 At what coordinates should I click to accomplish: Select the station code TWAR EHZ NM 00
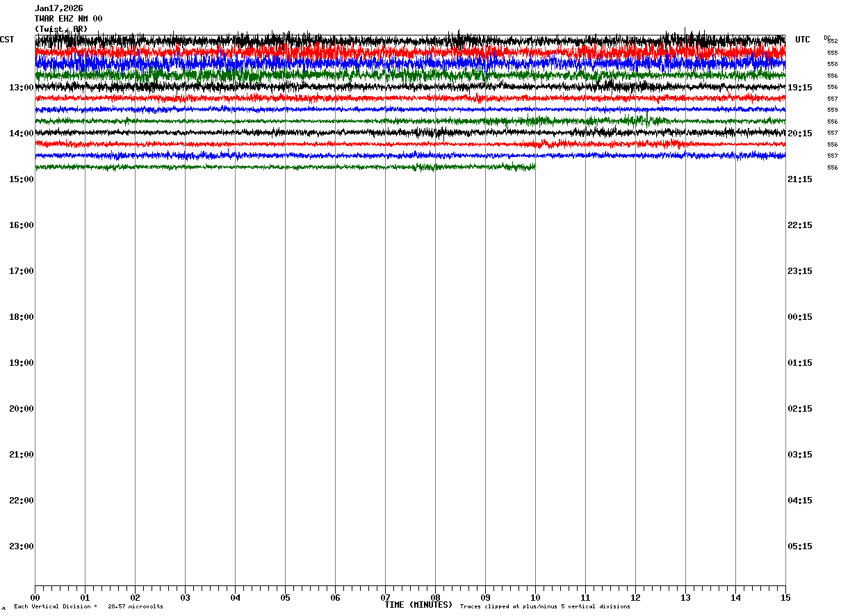69,19
